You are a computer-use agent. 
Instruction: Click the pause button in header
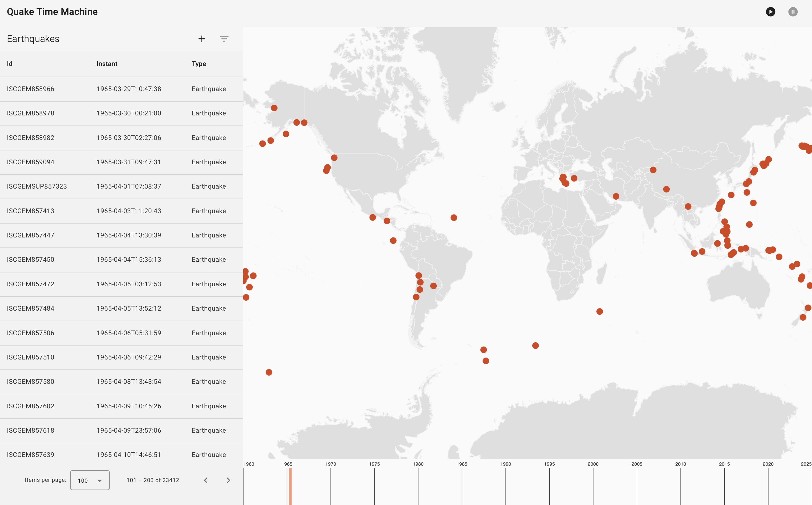coord(793,12)
